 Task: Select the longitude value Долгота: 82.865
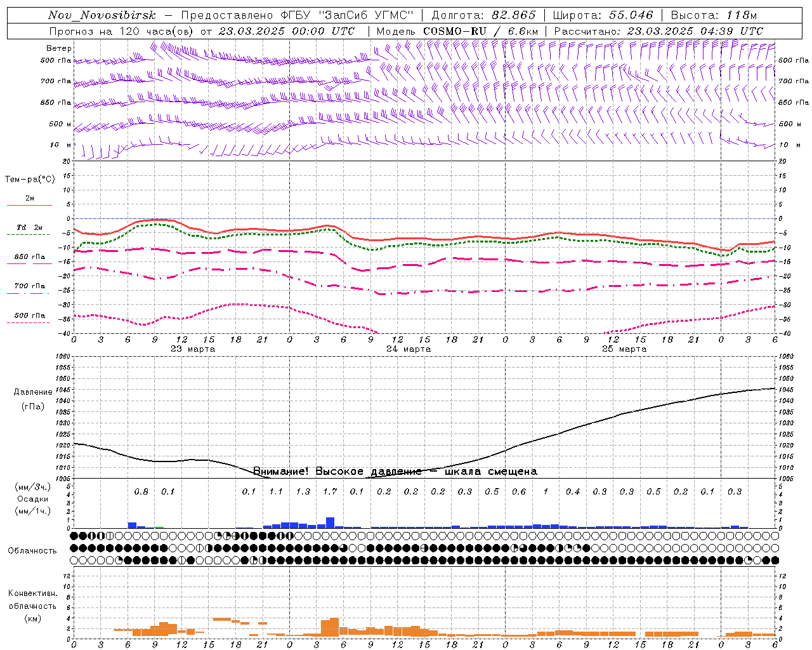[x=483, y=15]
